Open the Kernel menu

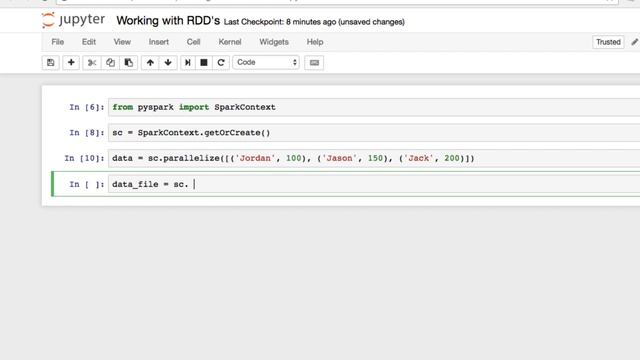coord(230,42)
